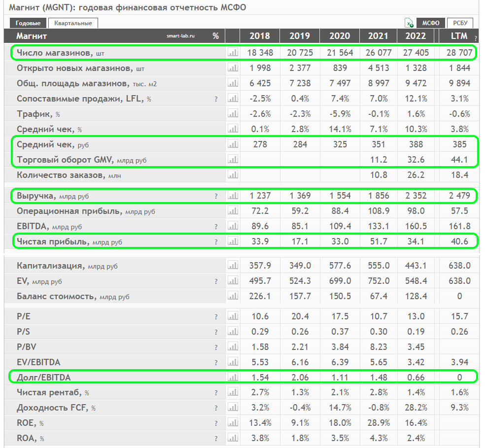Open help question mark for Выручка
Viewport: 487px width, 448px height.
tap(216, 196)
